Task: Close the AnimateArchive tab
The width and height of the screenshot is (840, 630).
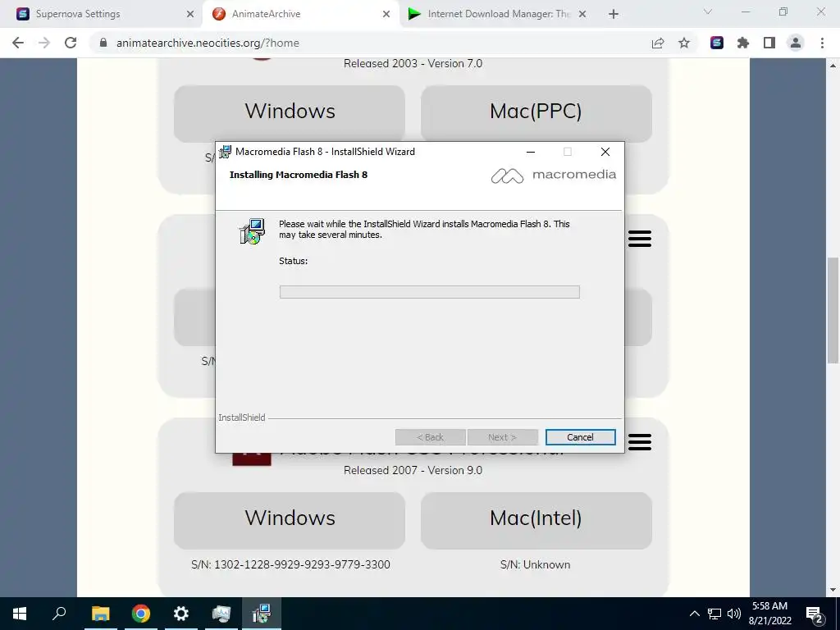Action: [x=386, y=15]
